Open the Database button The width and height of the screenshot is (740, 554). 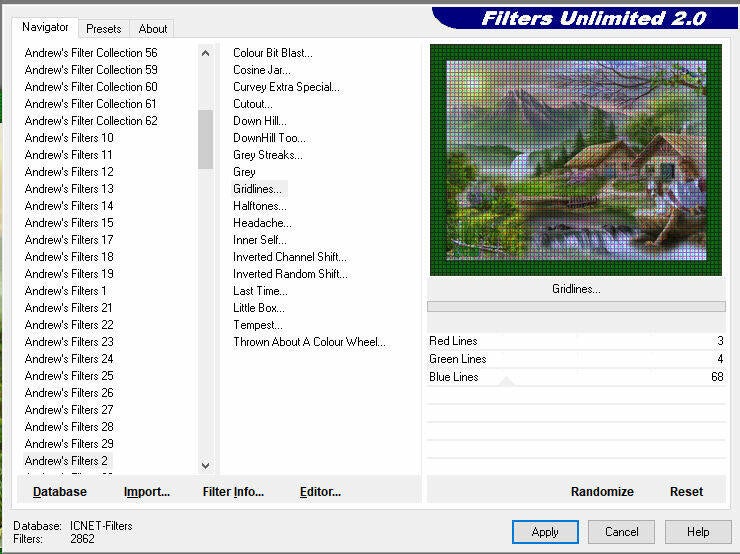click(x=60, y=492)
